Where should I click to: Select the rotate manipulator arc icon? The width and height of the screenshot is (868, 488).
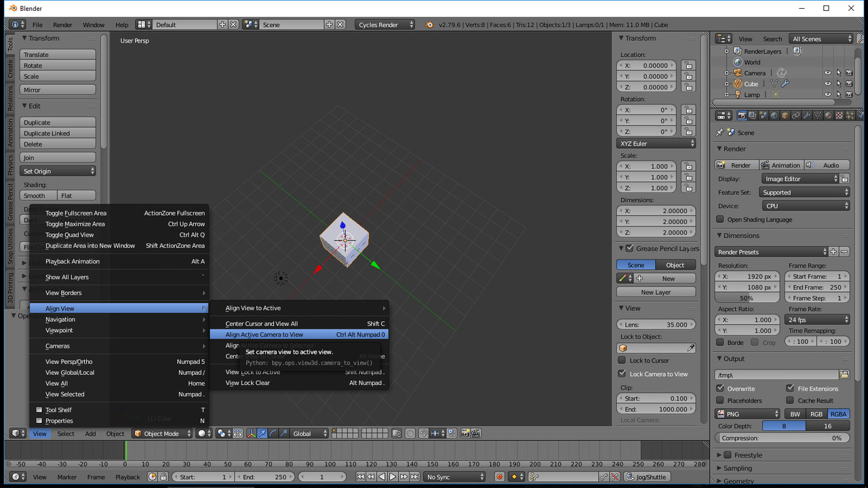coord(273,434)
